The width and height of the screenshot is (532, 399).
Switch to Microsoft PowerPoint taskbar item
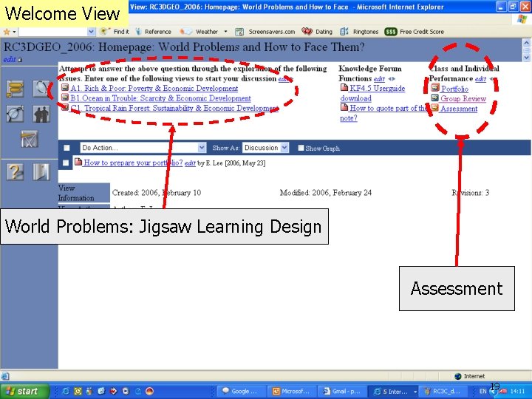coord(292,391)
